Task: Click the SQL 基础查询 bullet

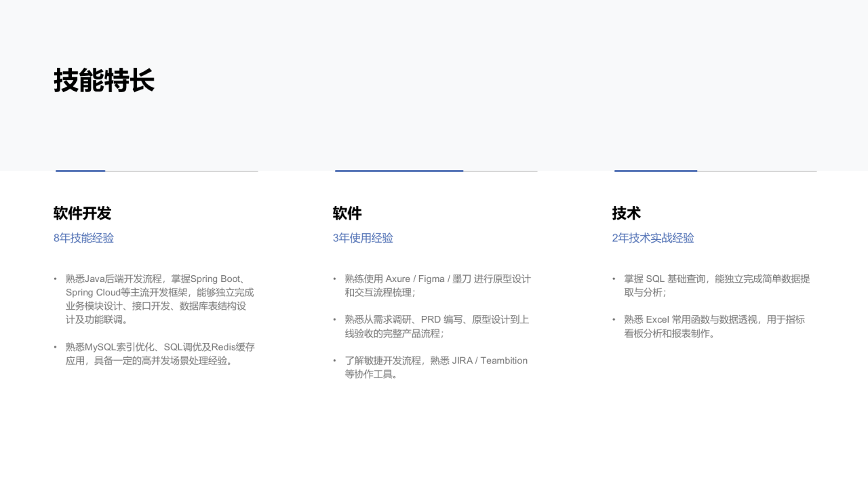Action: [717, 285]
